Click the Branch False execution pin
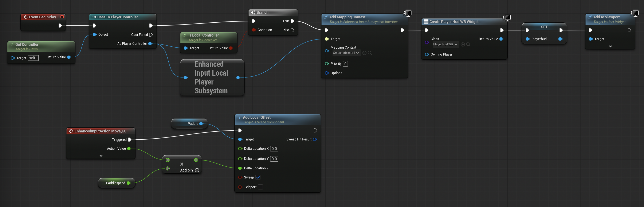Viewport: 644px width, 207px height. [292, 30]
